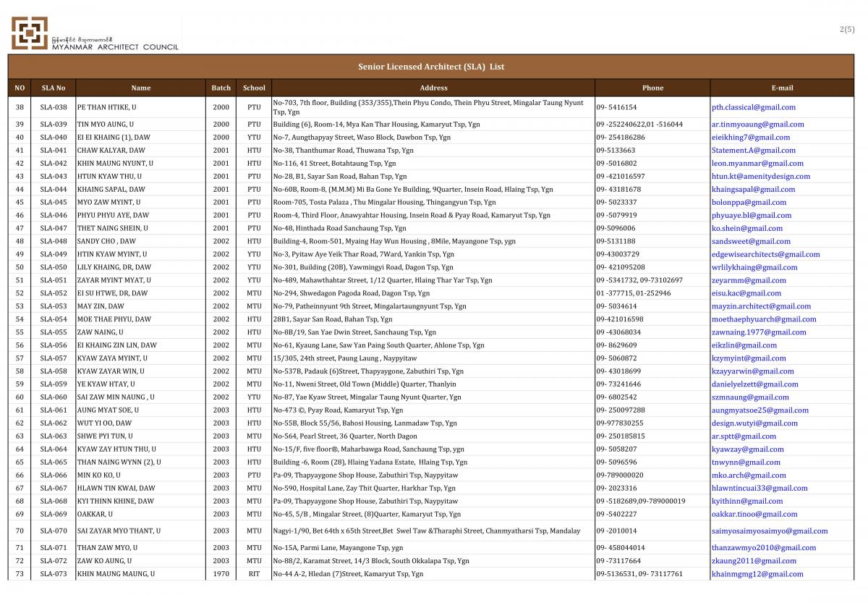Image resolution: width=868 pixels, height=603 pixels.
Task: Click the 'Phone' column header
Action: pos(652,88)
